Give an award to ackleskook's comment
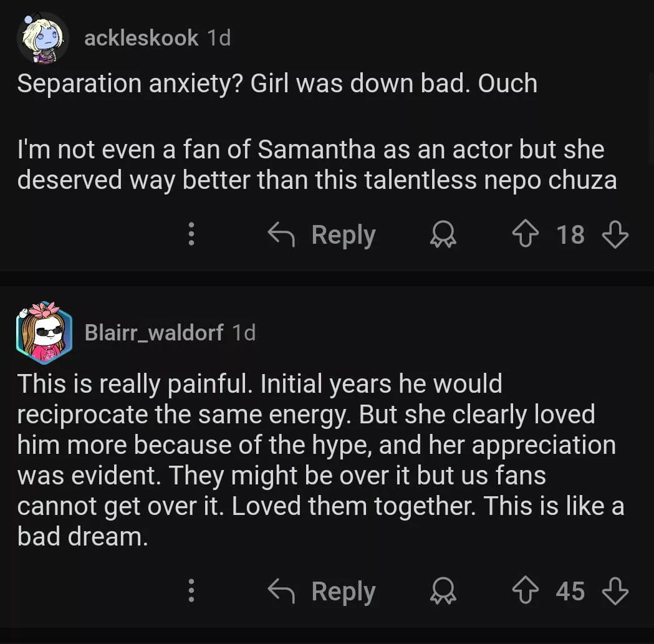 point(443,235)
